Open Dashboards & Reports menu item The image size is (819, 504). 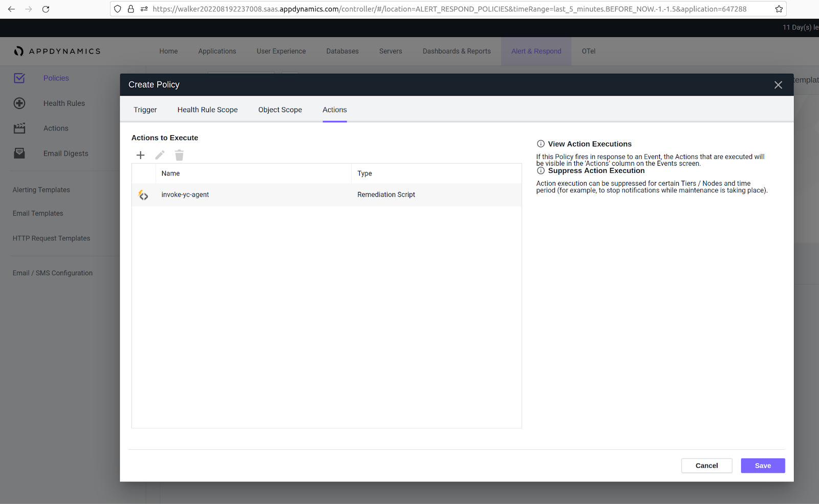457,51
